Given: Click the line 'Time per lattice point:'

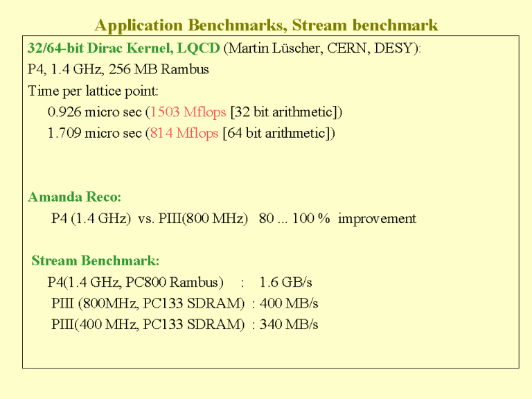Looking at the screenshot, I should tap(93, 91).
